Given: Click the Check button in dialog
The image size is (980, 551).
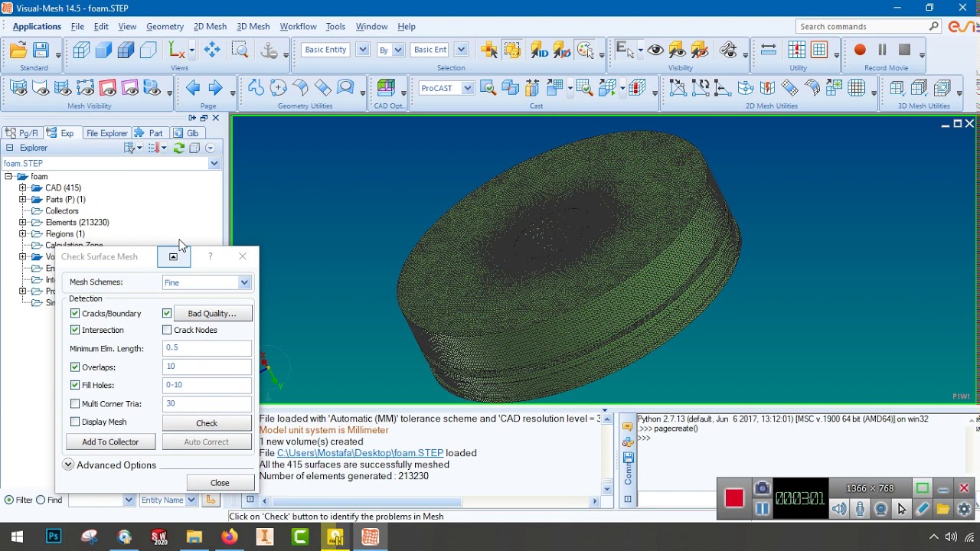Looking at the screenshot, I should pos(207,423).
